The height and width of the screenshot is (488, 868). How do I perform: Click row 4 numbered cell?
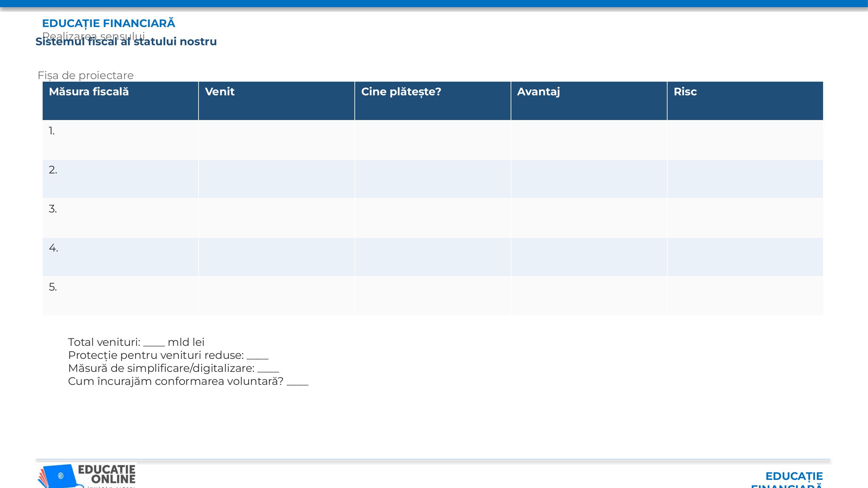(x=120, y=257)
